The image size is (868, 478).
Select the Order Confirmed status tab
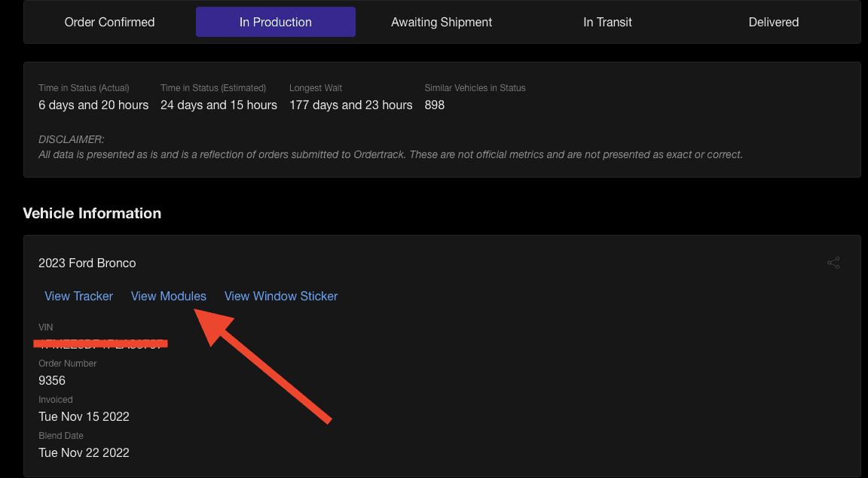coord(109,22)
